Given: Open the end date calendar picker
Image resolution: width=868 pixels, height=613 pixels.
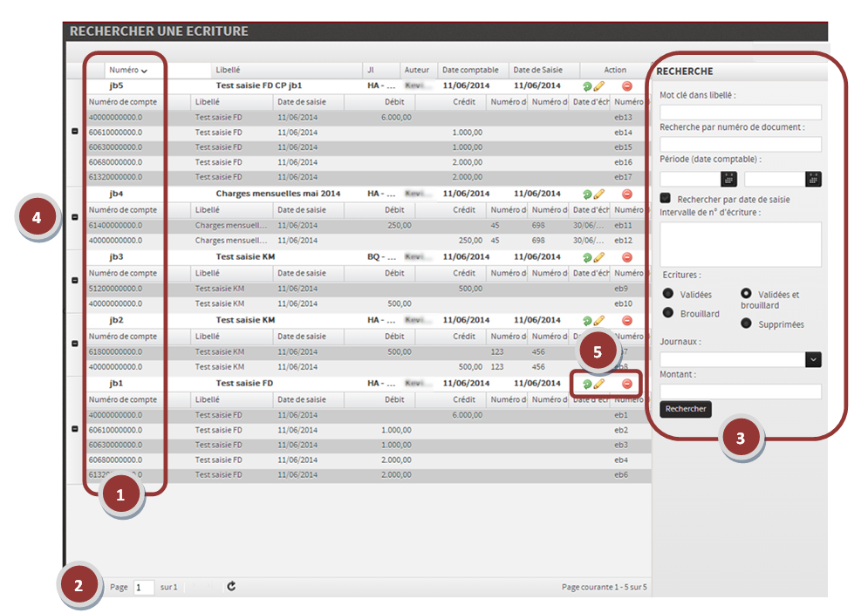Looking at the screenshot, I should (813, 179).
